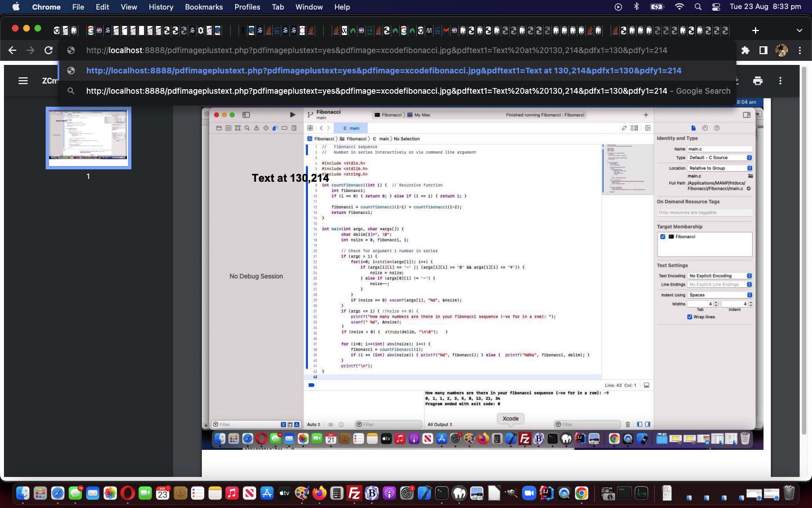Open the Wi-Fi menu
812x508 pixels.
[x=679, y=7]
